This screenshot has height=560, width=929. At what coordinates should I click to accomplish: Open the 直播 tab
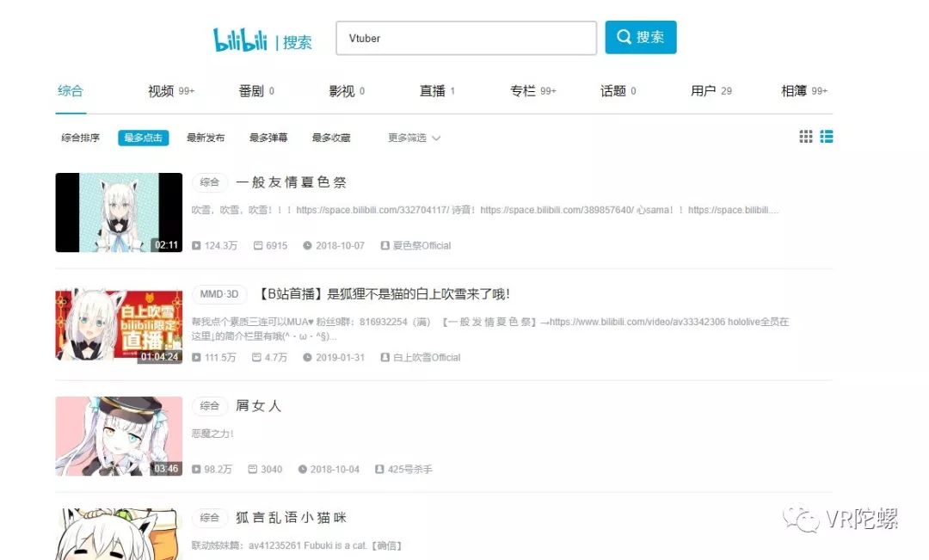click(437, 91)
